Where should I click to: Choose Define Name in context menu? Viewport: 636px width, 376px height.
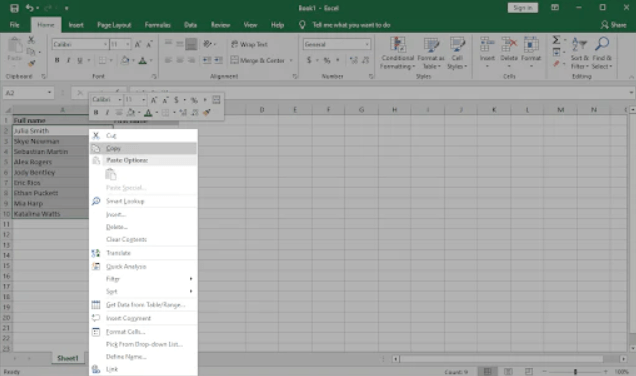pyautogui.click(x=144, y=357)
